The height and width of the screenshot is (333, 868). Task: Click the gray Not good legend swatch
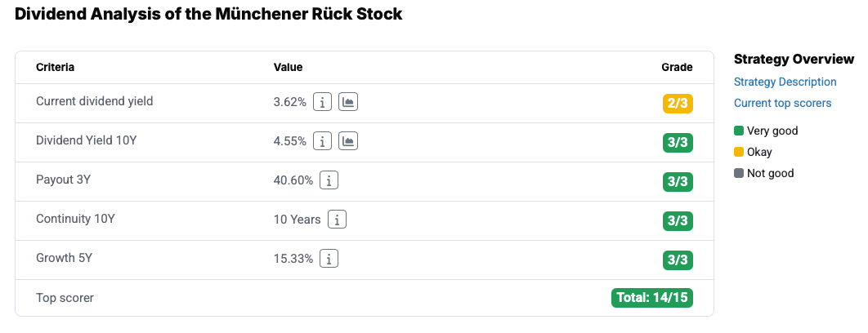click(739, 173)
